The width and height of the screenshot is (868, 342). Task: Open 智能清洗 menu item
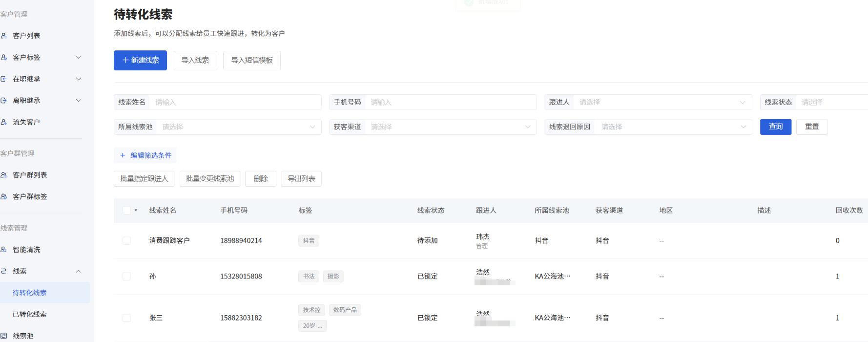[26, 250]
